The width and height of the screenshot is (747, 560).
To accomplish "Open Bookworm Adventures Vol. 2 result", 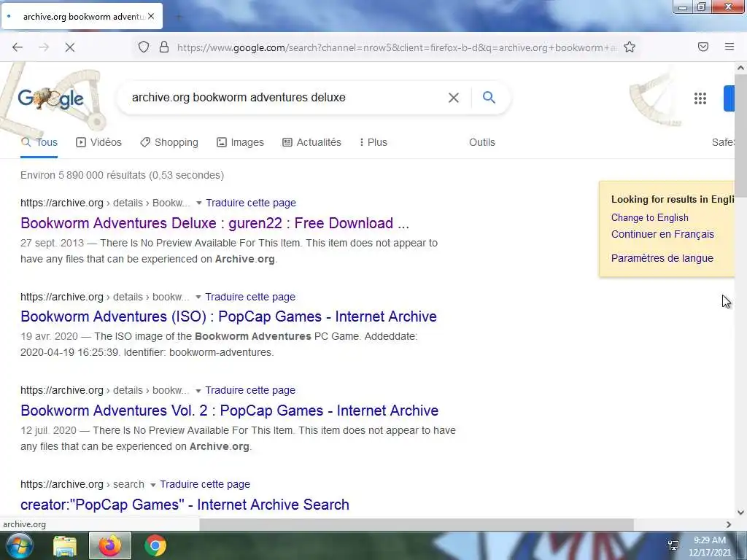I will click(x=230, y=411).
